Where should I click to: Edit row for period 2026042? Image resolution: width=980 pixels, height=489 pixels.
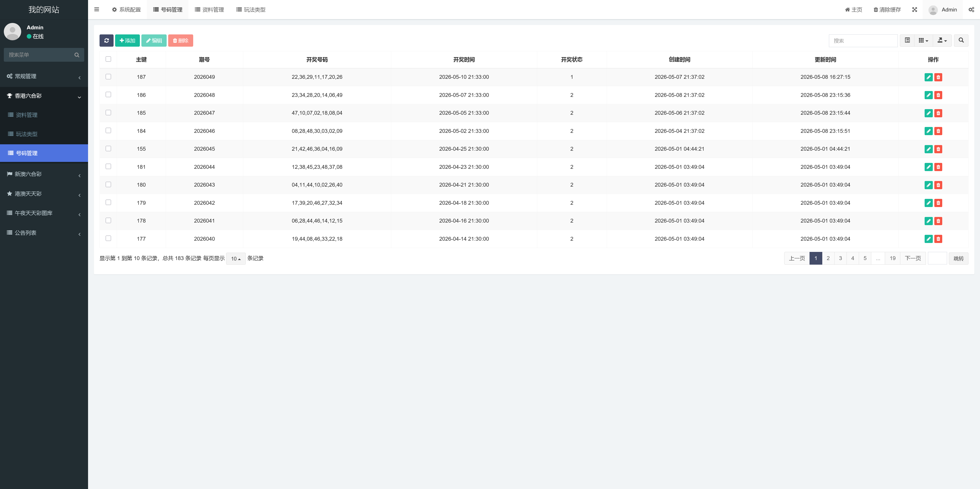pyautogui.click(x=929, y=203)
